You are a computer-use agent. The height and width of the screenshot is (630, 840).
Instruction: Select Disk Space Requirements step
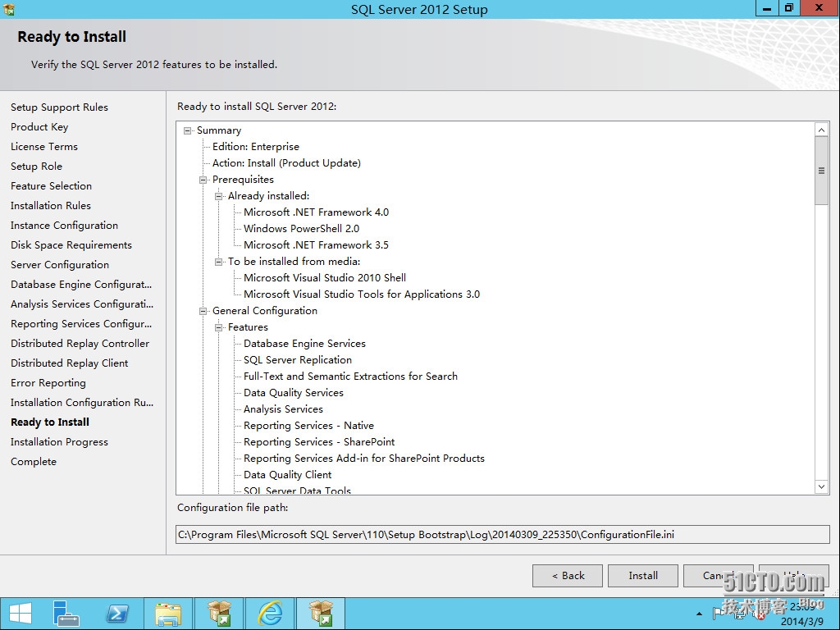(71, 244)
